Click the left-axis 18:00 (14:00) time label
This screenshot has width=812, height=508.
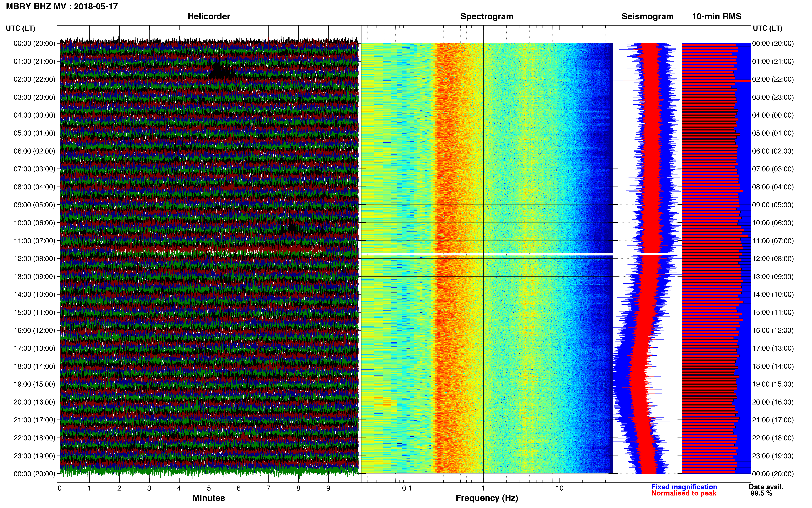(x=34, y=366)
